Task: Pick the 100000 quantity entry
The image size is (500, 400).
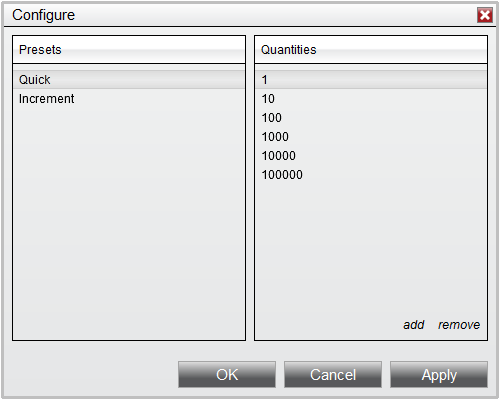Action: pyautogui.click(x=371, y=175)
